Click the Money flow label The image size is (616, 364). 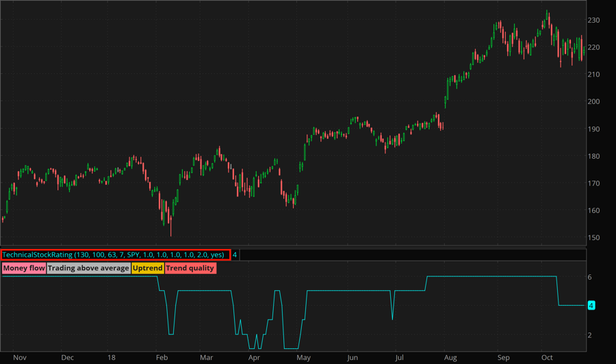(24, 268)
